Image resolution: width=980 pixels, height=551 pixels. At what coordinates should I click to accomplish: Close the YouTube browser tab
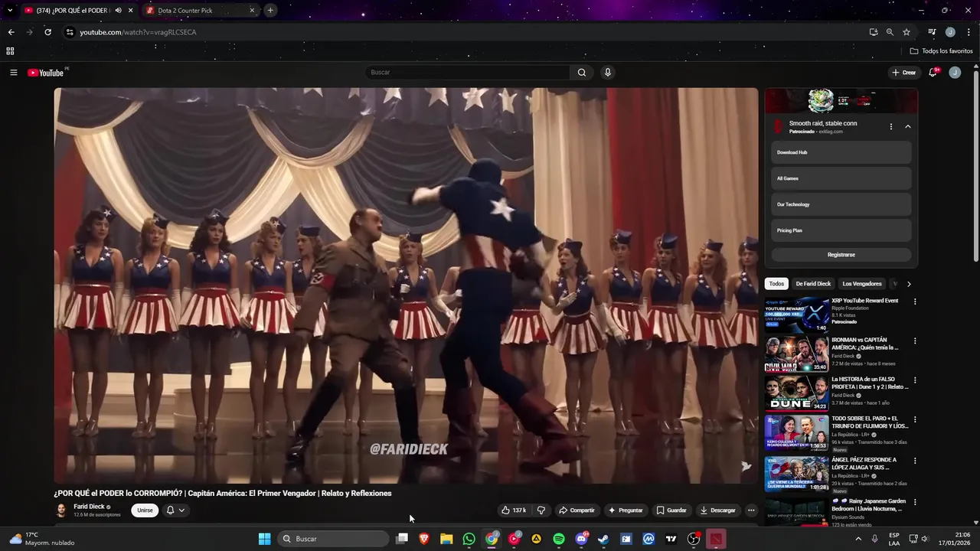pos(130,11)
